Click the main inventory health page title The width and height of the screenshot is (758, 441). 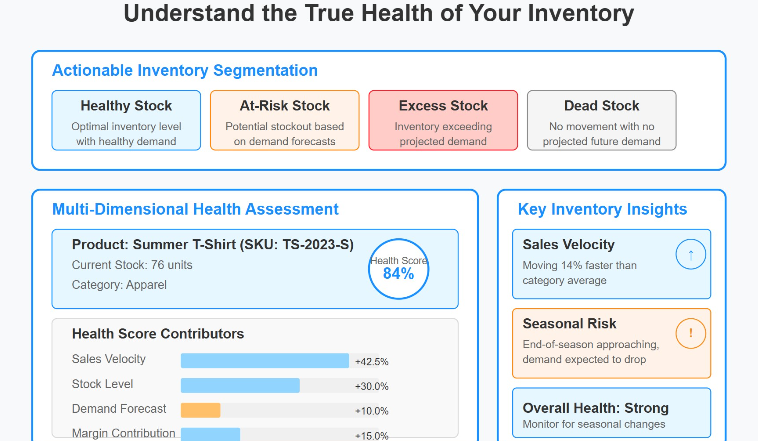pos(379,14)
